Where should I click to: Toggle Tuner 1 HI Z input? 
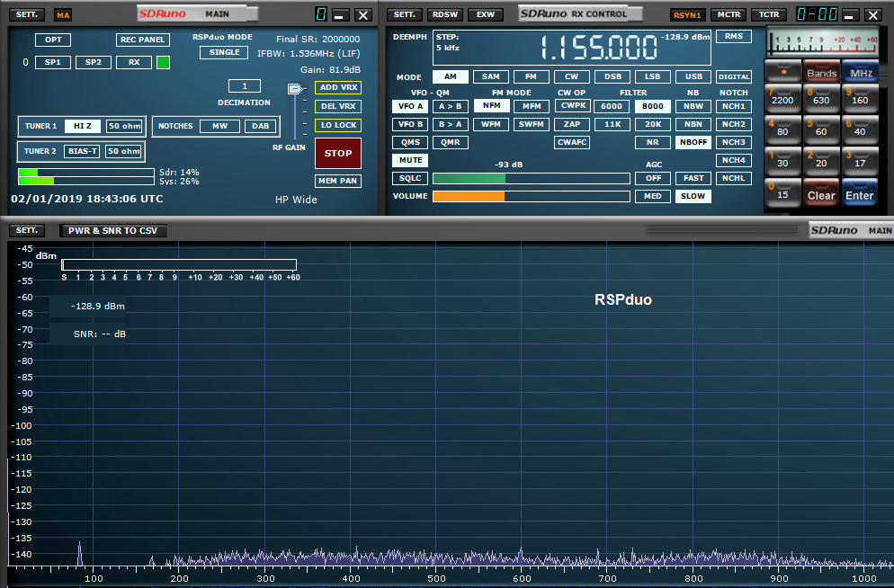[82, 126]
